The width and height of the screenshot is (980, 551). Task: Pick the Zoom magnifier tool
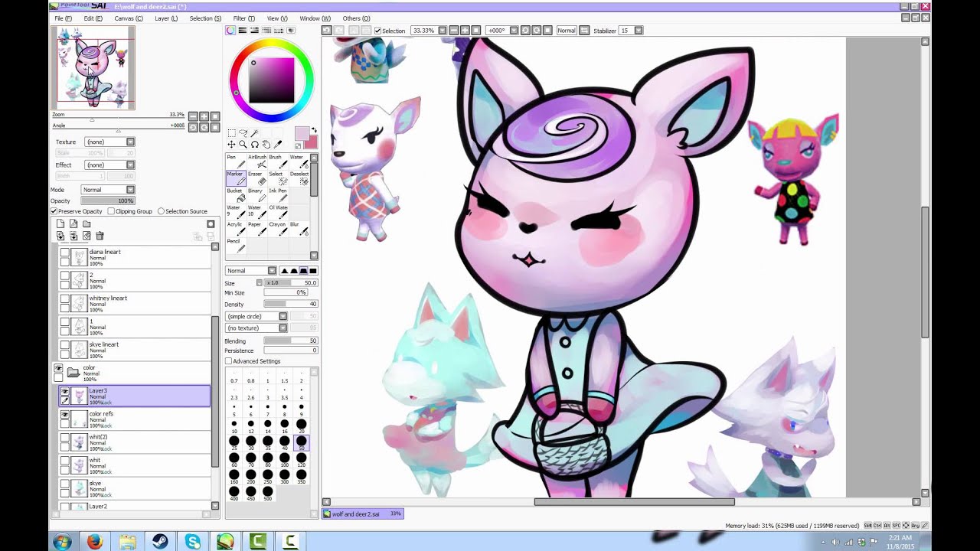coord(243,145)
